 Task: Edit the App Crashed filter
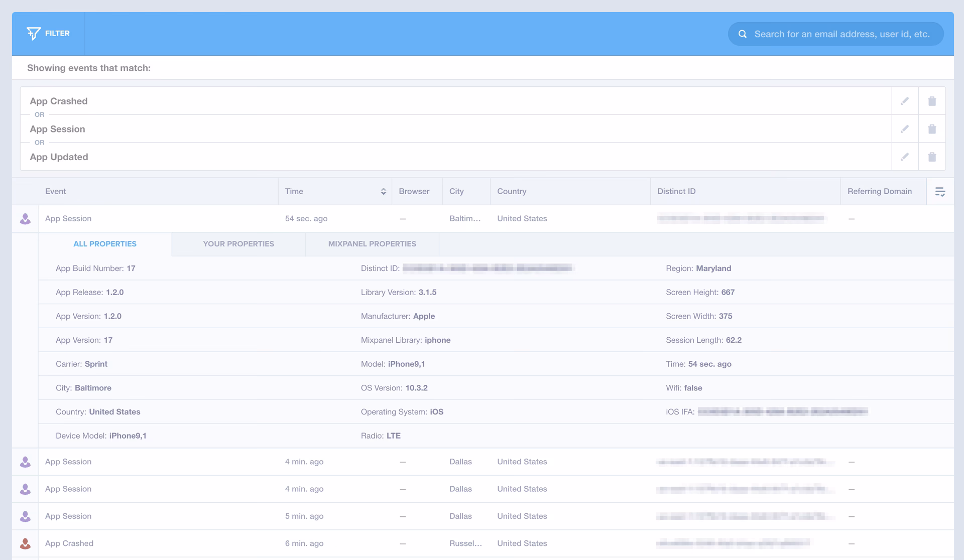[x=905, y=101]
